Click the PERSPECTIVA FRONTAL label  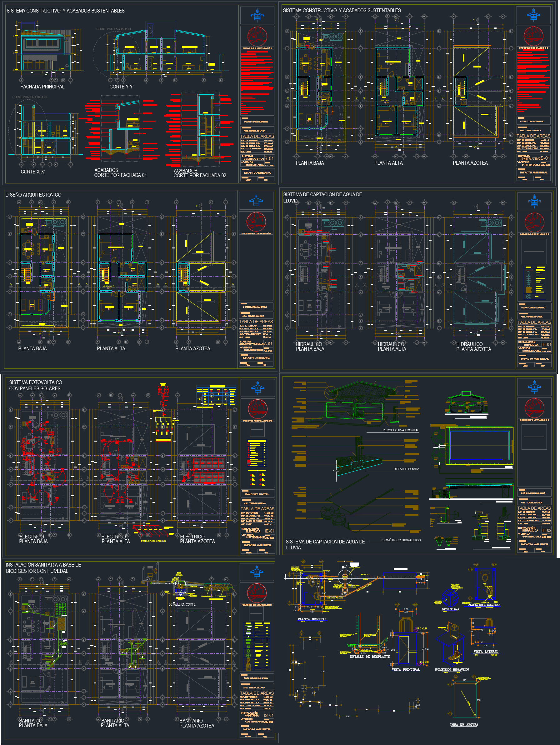[x=401, y=430]
